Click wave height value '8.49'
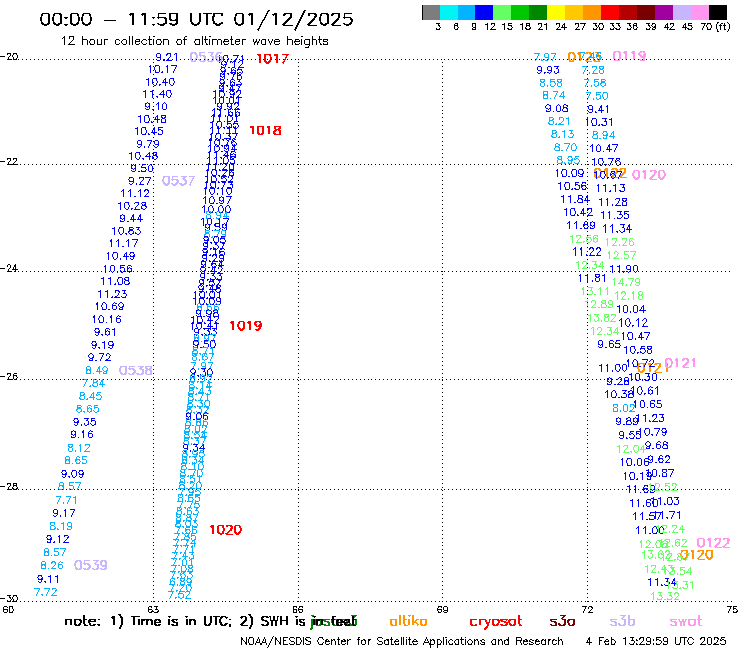This screenshot has height=650, width=740. tap(97, 371)
